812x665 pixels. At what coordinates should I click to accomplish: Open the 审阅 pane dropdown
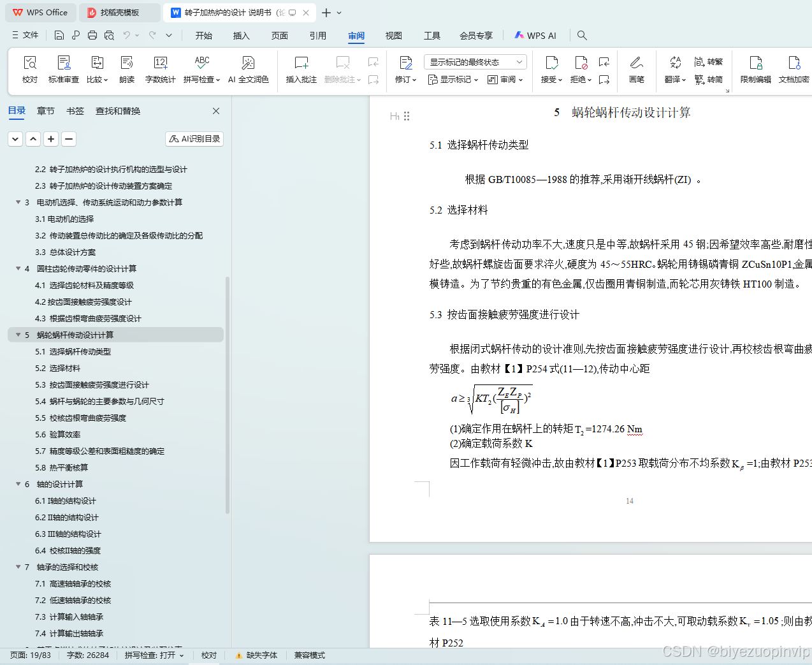(x=505, y=80)
